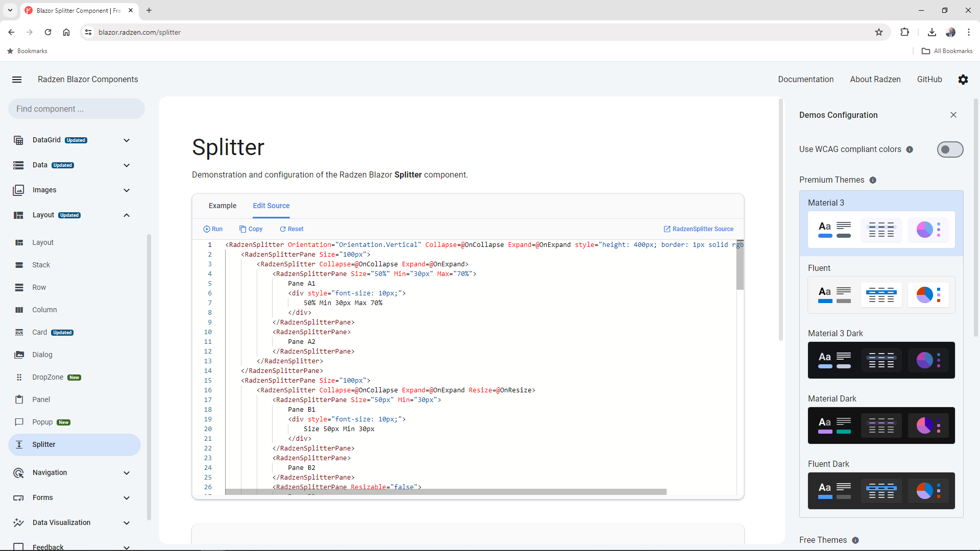This screenshot has width=980, height=551.
Task: Open RadzenSplitter Source link
Action: (698, 229)
